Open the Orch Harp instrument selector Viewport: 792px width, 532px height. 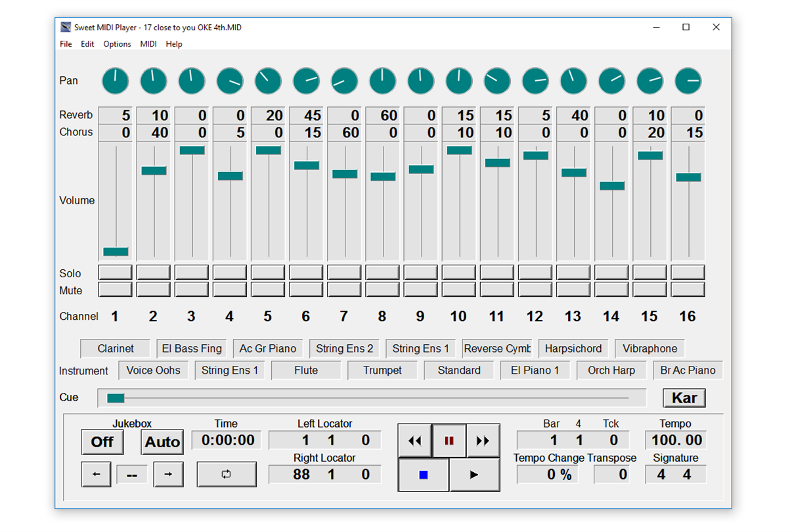click(611, 370)
